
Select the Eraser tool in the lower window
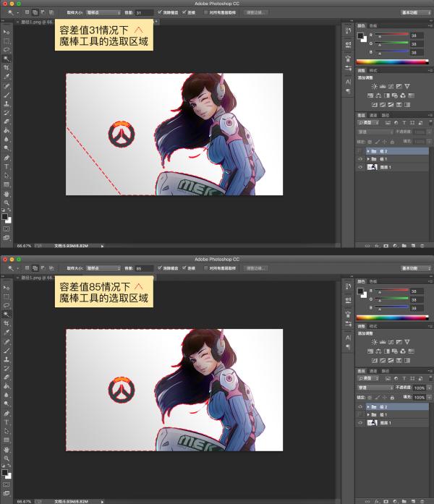coord(6,377)
